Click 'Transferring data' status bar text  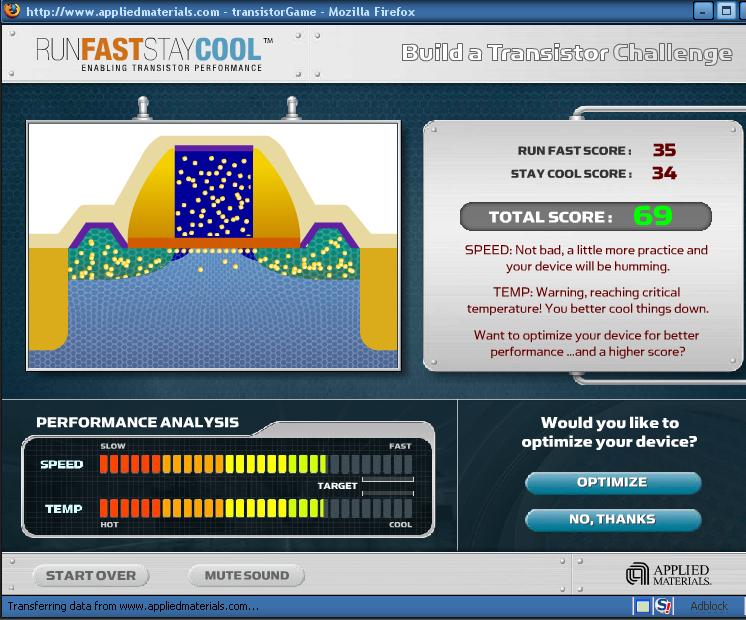pyautogui.click(x=133, y=606)
